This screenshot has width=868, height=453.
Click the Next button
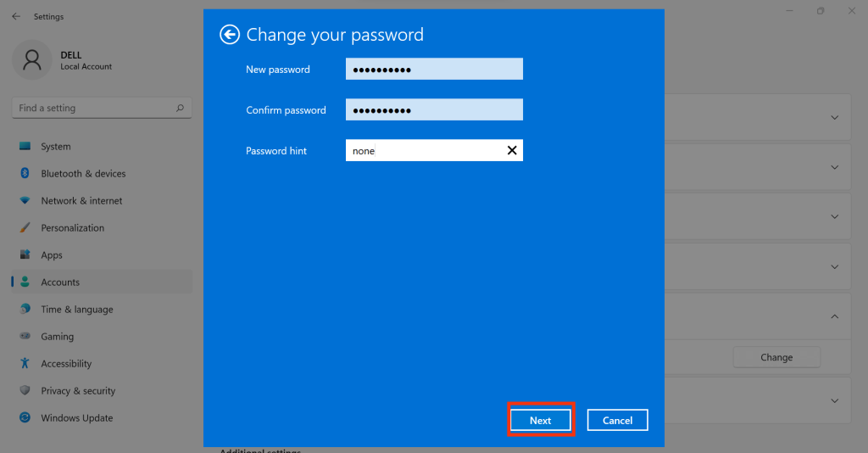(540, 420)
